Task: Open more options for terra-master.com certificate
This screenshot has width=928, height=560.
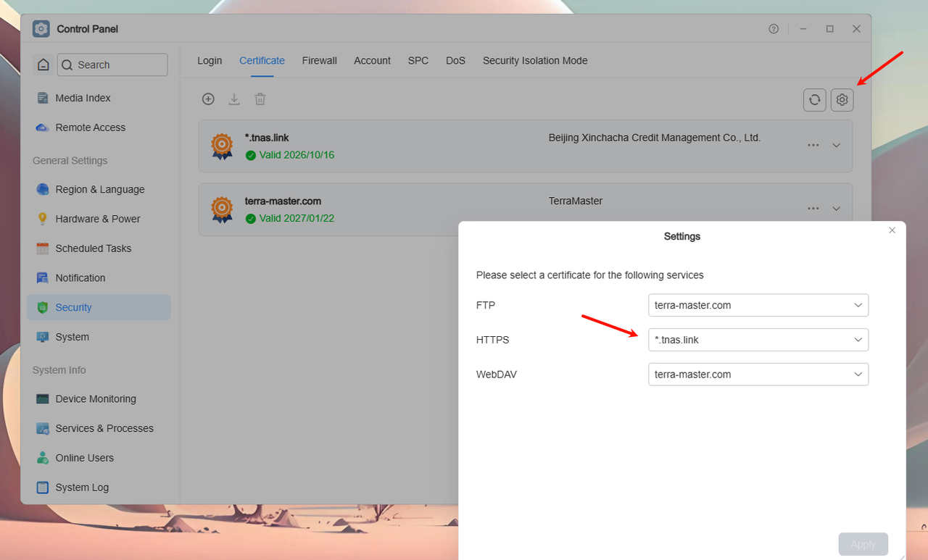Action: (x=813, y=209)
